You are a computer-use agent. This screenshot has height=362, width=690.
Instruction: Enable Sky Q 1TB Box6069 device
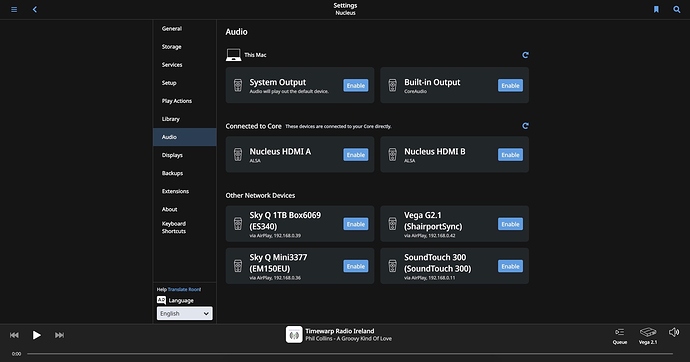pos(356,224)
